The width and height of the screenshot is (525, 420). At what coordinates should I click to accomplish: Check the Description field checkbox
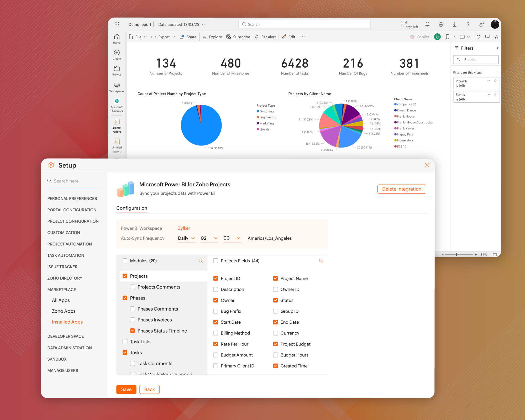tap(216, 289)
